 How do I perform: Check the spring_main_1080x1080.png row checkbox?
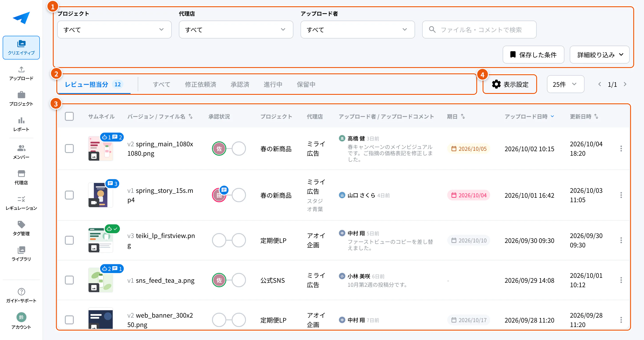point(69,149)
